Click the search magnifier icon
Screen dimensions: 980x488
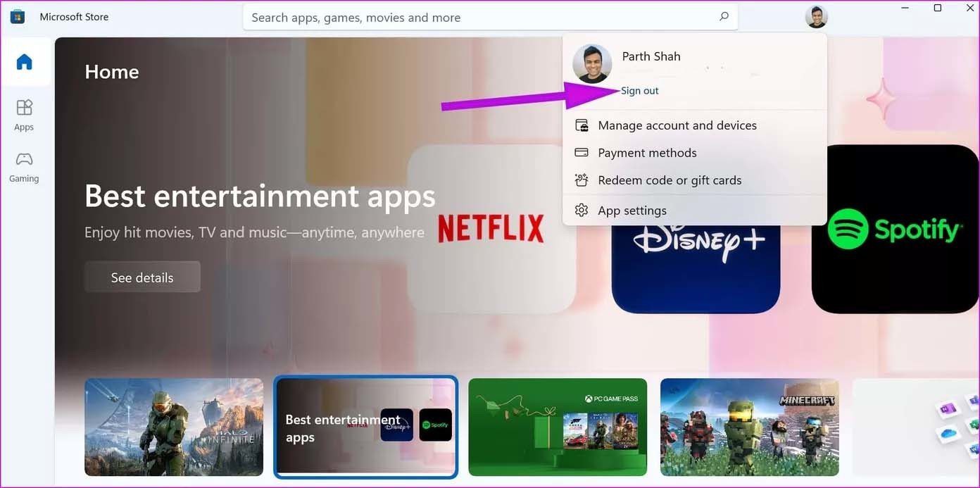724,16
